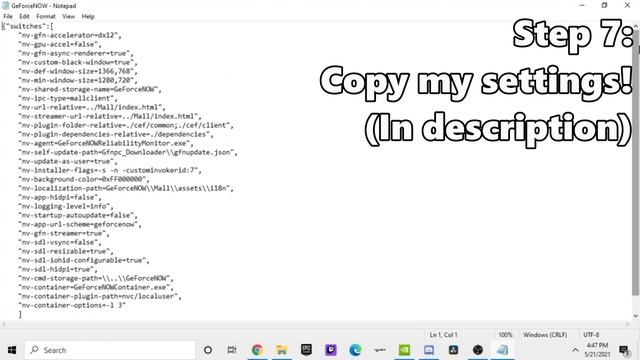
Task: Open the OBS Studio taskbar icon
Action: [478, 350]
